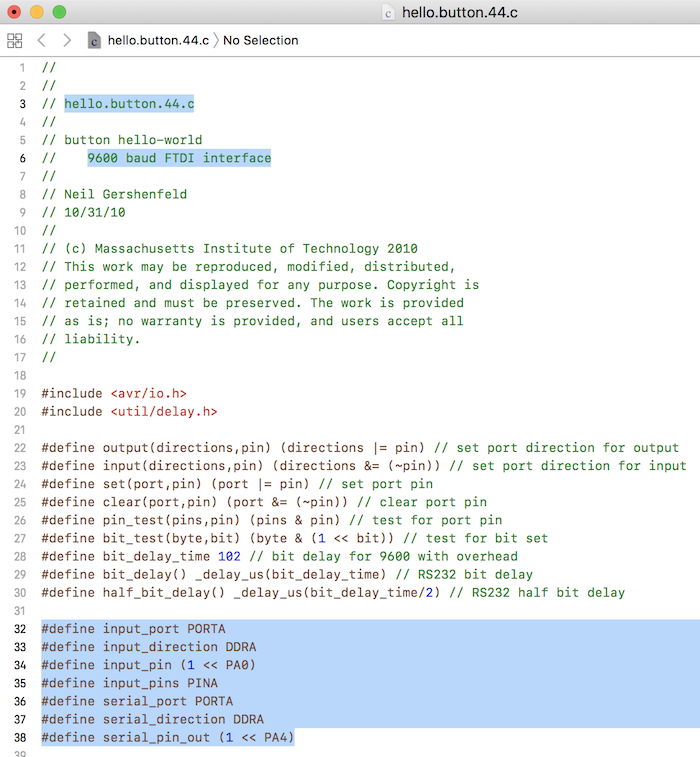
Task: Click the serial_pin_out define line
Action: tap(168, 738)
